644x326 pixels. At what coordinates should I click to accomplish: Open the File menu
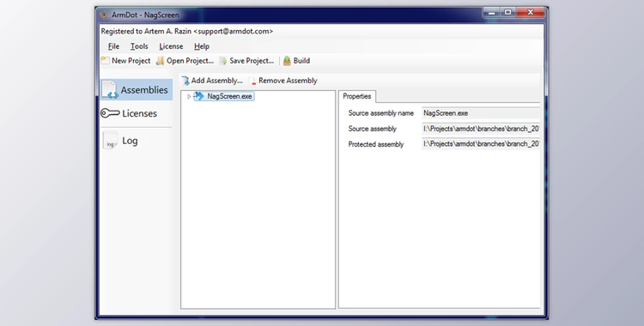(113, 46)
